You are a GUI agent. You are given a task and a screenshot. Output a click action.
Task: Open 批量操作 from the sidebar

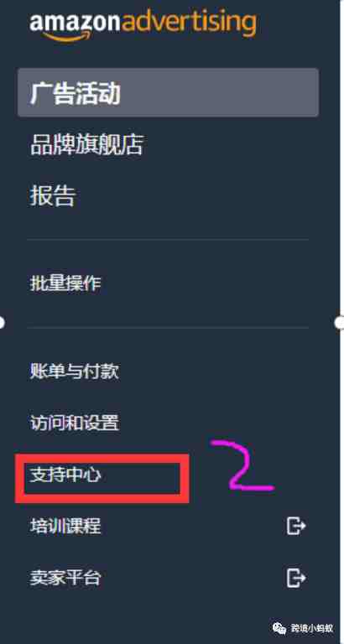65,283
